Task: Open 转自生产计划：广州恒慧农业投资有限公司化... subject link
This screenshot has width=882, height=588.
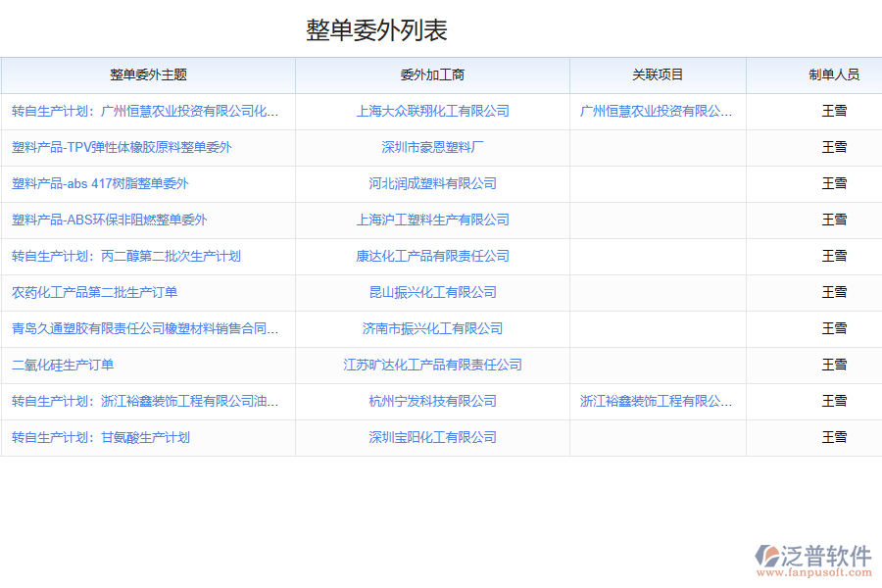Action: (149, 111)
